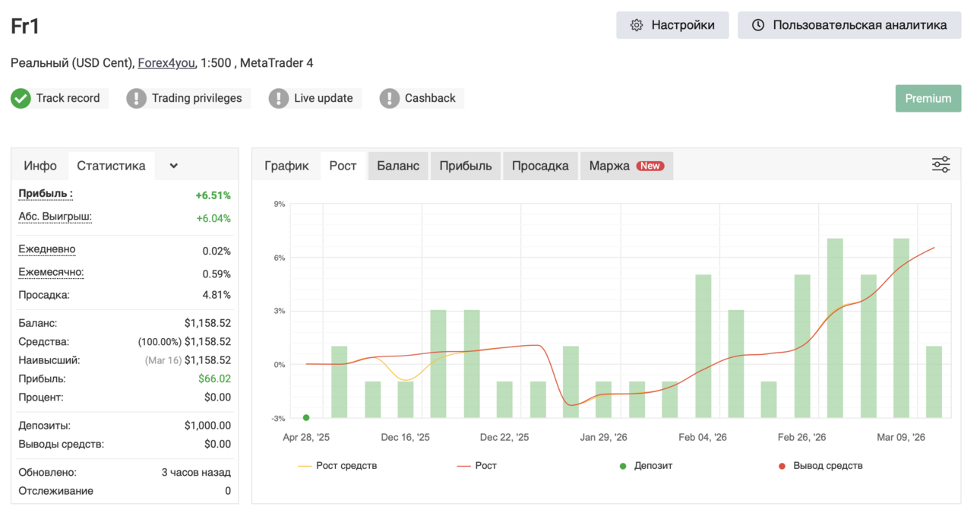This screenshot has width=980, height=513.
Task: Click the green deposit dot on chart
Action: [x=306, y=417]
